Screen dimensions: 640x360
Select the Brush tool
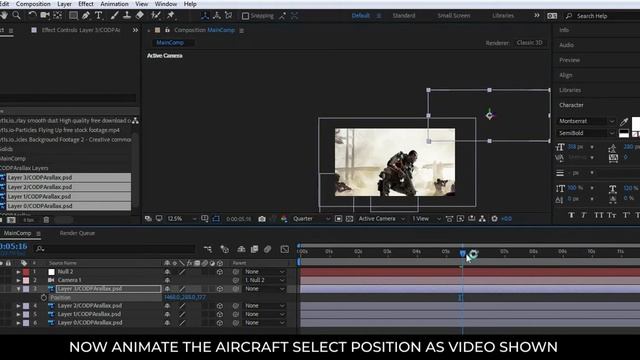point(115,16)
